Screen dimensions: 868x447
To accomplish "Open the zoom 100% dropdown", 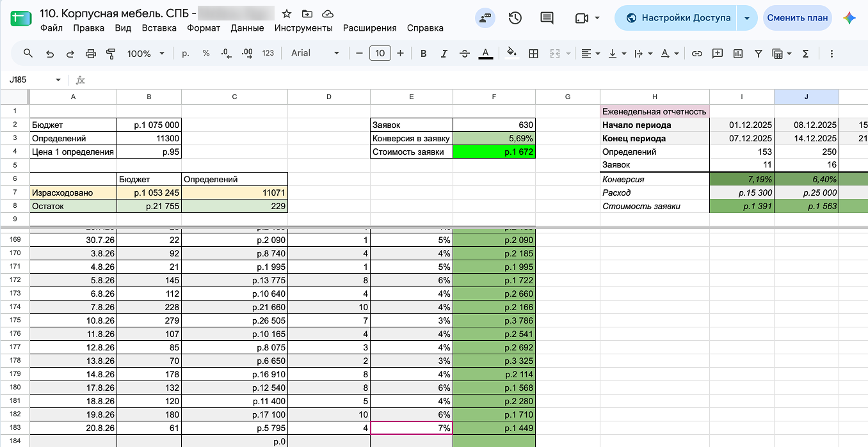I will pos(146,54).
